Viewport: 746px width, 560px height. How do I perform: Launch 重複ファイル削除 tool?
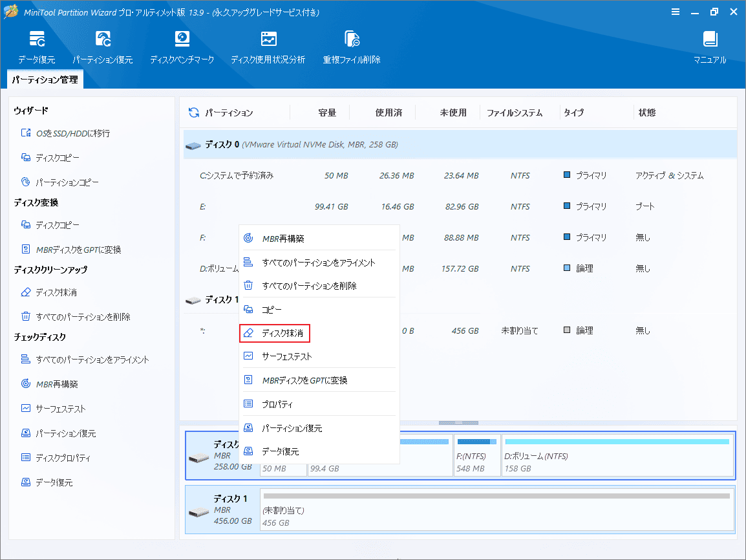352,47
